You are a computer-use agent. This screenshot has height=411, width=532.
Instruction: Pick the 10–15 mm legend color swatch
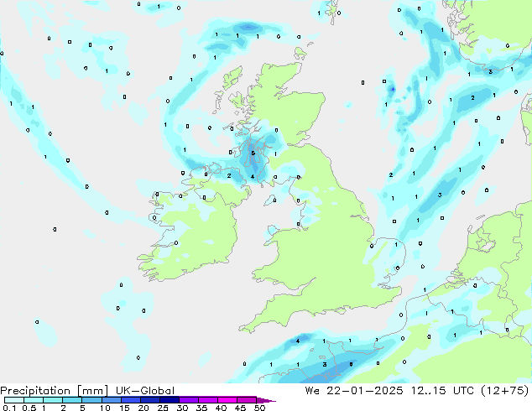pyautogui.click(x=111, y=400)
